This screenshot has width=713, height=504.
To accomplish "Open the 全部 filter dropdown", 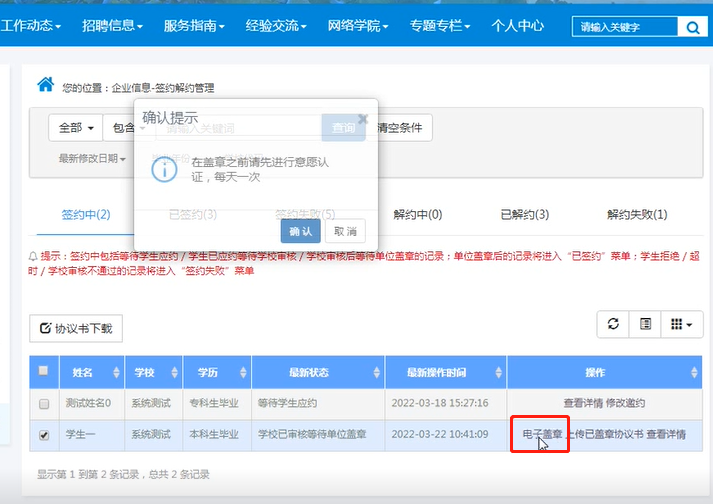I will (x=76, y=128).
